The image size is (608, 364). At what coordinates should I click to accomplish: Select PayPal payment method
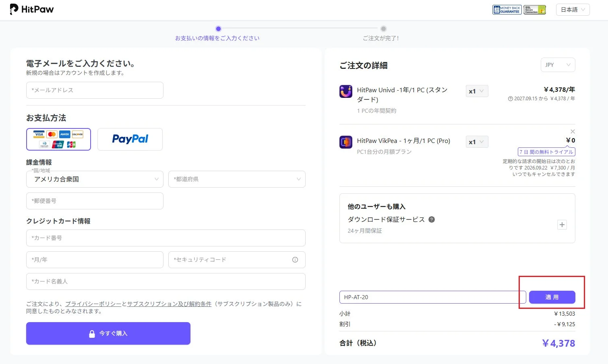(x=130, y=139)
